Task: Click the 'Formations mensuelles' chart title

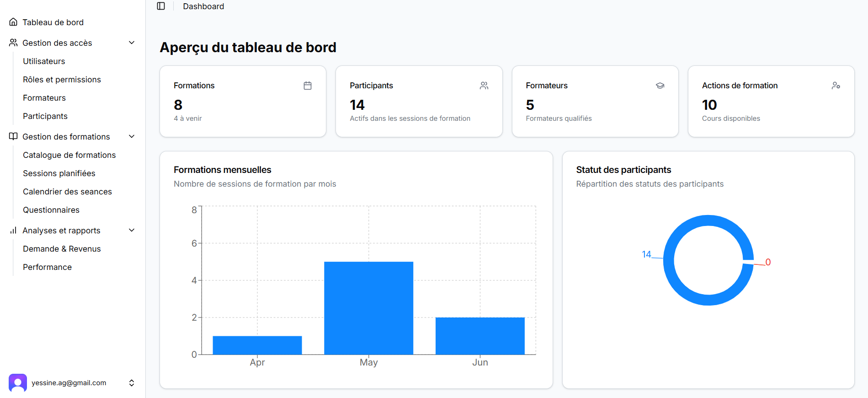Action: coord(222,170)
